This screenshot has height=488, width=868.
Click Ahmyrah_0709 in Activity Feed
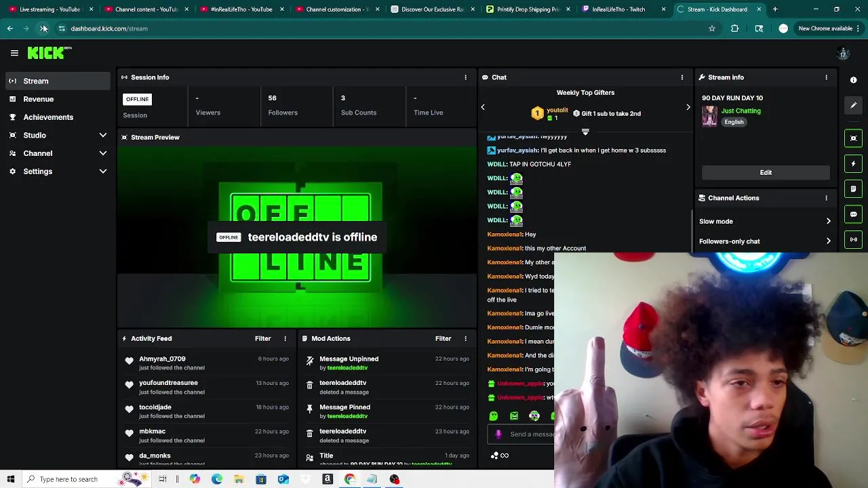162,359
